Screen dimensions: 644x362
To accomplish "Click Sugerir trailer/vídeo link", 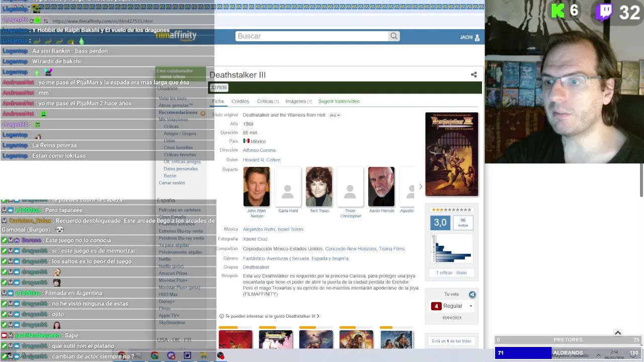I will [339, 101].
